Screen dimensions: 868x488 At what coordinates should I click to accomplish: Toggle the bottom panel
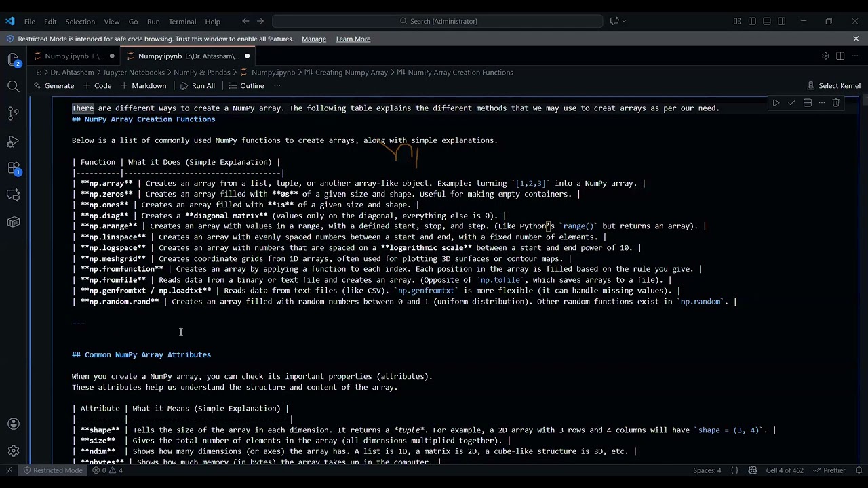click(767, 21)
